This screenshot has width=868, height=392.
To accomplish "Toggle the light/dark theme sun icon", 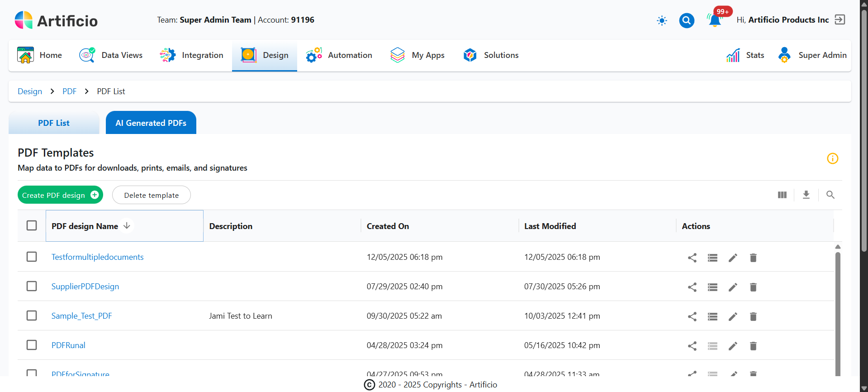I will pyautogui.click(x=662, y=20).
